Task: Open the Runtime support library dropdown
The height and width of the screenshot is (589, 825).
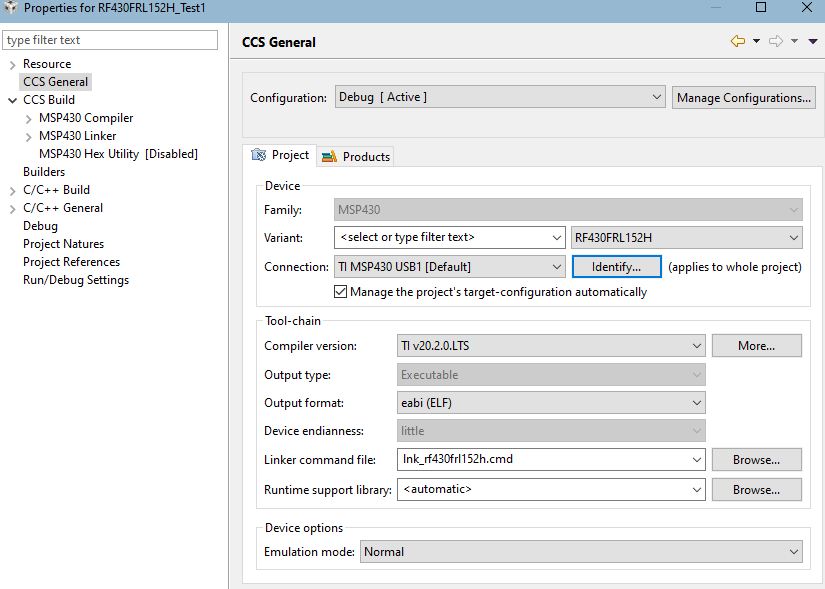Action: [551, 490]
